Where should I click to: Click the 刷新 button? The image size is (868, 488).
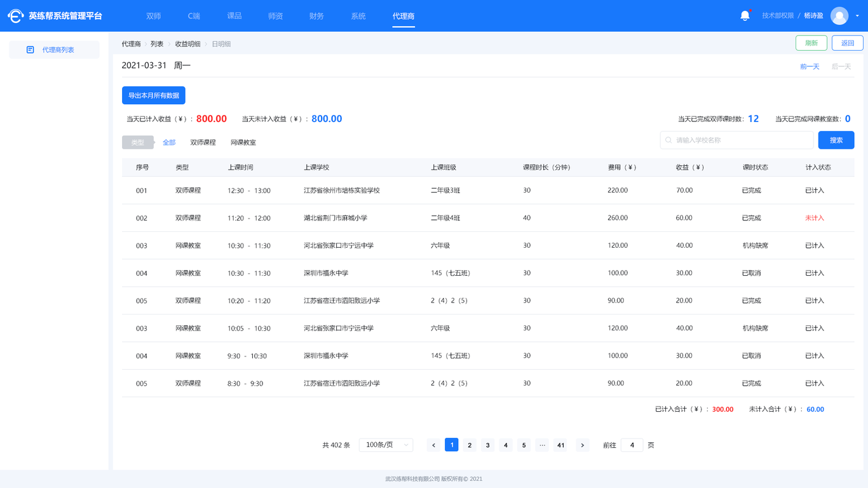click(x=811, y=43)
